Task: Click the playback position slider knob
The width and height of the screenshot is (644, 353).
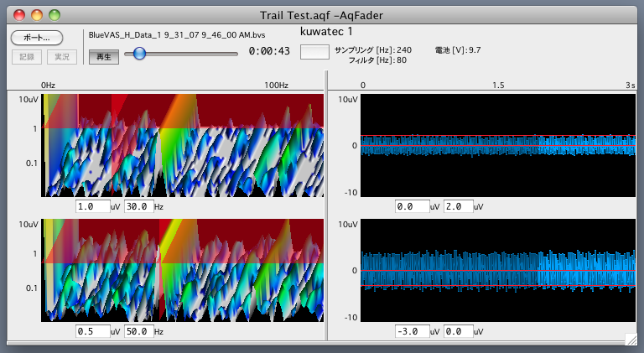Action: click(x=139, y=53)
